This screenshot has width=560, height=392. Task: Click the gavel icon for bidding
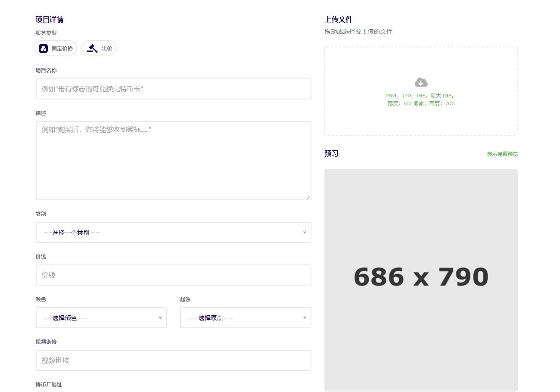pyautogui.click(x=92, y=48)
